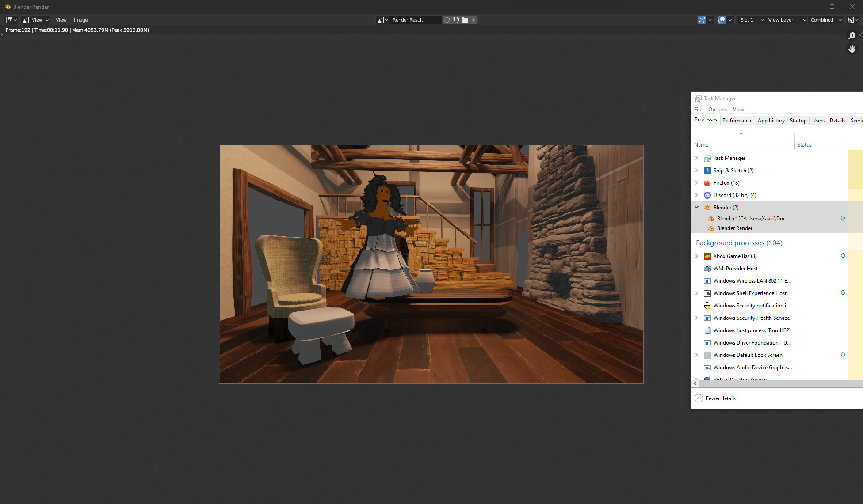Expand the Xbox Game Bar (3) group

click(x=697, y=256)
